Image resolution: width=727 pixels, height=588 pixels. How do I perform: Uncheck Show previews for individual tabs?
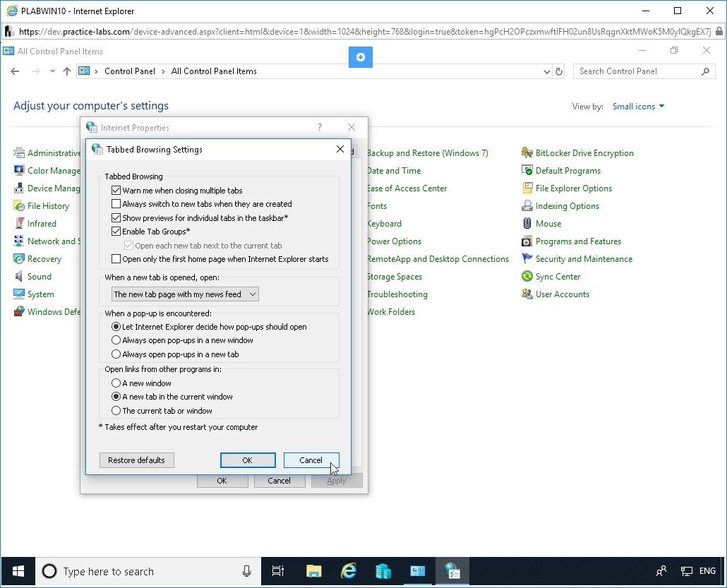tap(116, 217)
